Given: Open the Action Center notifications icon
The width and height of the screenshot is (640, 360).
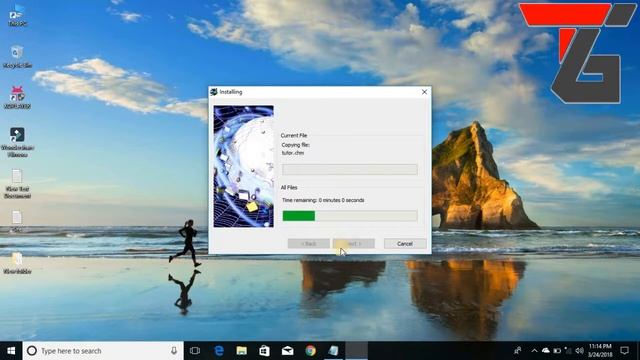Looking at the screenshot, I should (624, 351).
